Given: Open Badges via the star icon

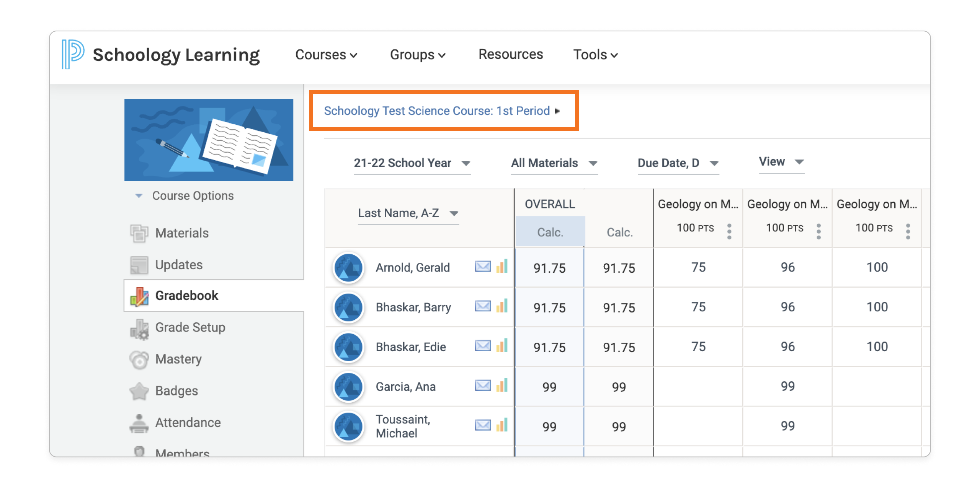Looking at the screenshot, I should pos(140,390).
